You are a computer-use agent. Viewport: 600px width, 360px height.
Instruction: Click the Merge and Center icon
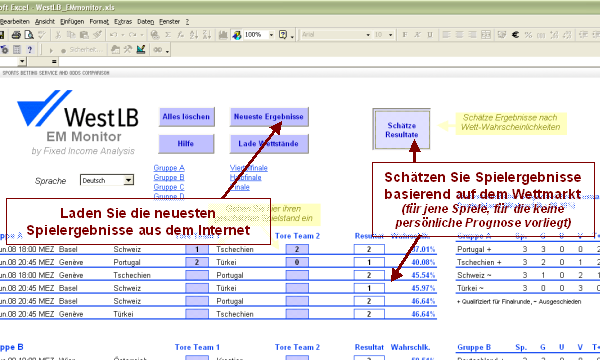[x=486, y=35]
